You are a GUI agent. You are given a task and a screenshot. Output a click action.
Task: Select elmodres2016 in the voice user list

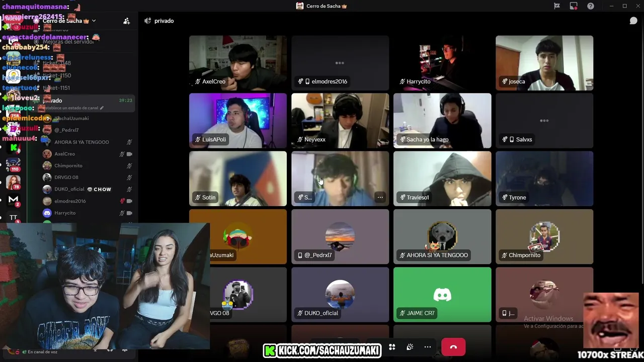tap(70, 201)
